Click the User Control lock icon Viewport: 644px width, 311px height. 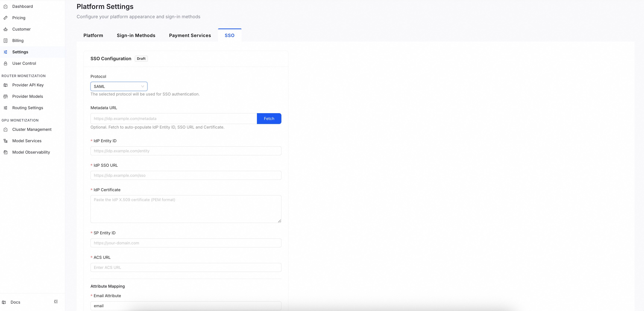tap(6, 64)
